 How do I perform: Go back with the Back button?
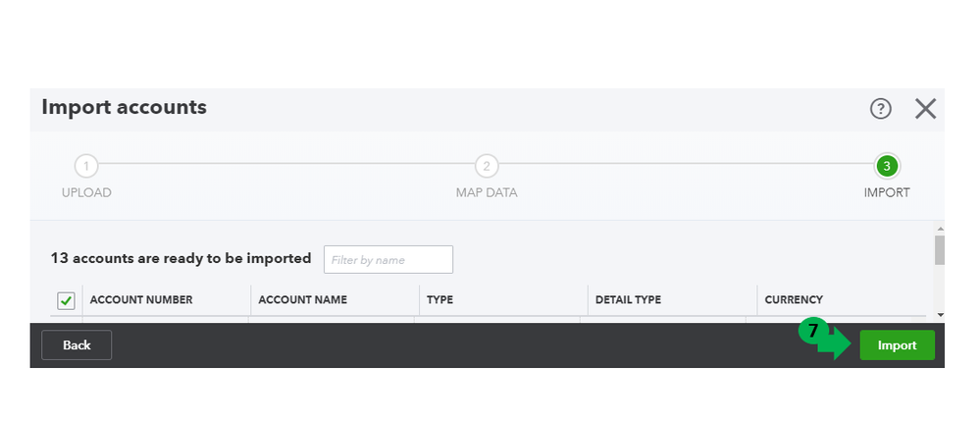click(77, 345)
